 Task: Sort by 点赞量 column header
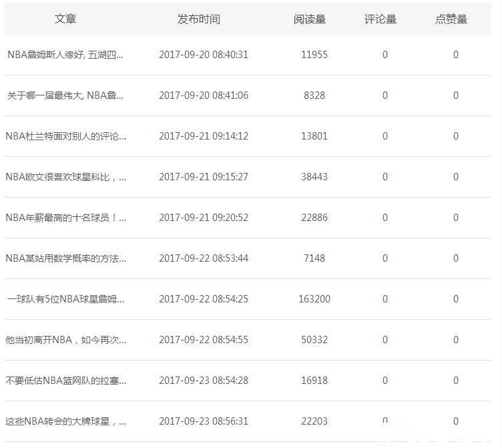click(x=451, y=19)
